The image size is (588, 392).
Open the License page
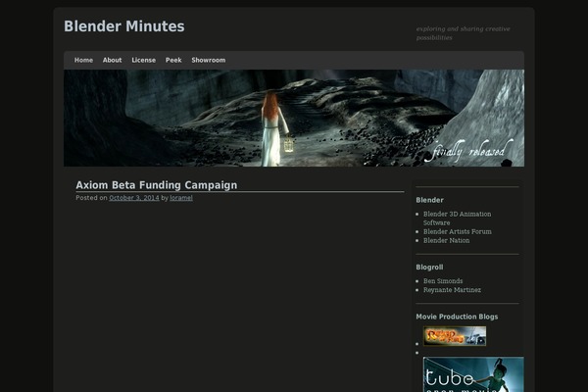click(144, 60)
